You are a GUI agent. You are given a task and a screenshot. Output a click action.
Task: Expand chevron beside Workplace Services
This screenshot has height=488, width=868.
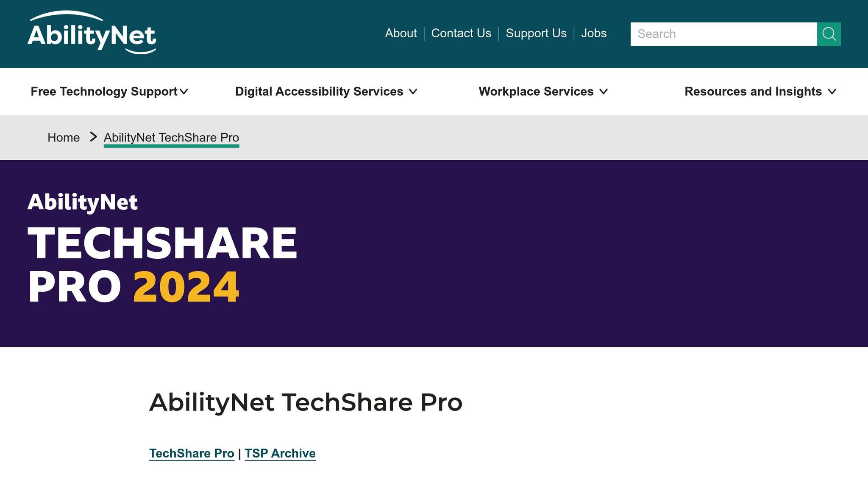click(604, 91)
